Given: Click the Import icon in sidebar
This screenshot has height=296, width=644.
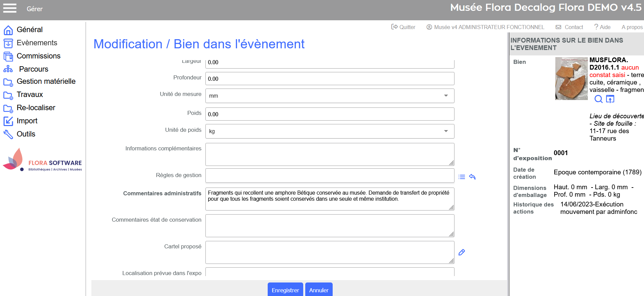Looking at the screenshot, I should point(8,121).
